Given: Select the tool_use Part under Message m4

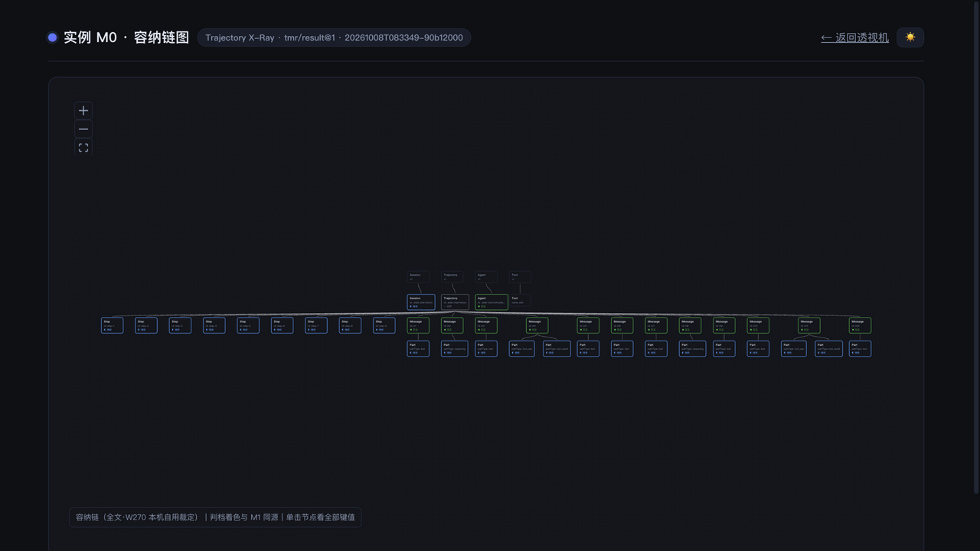Looking at the screenshot, I should pyautogui.click(x=522, y=349).
